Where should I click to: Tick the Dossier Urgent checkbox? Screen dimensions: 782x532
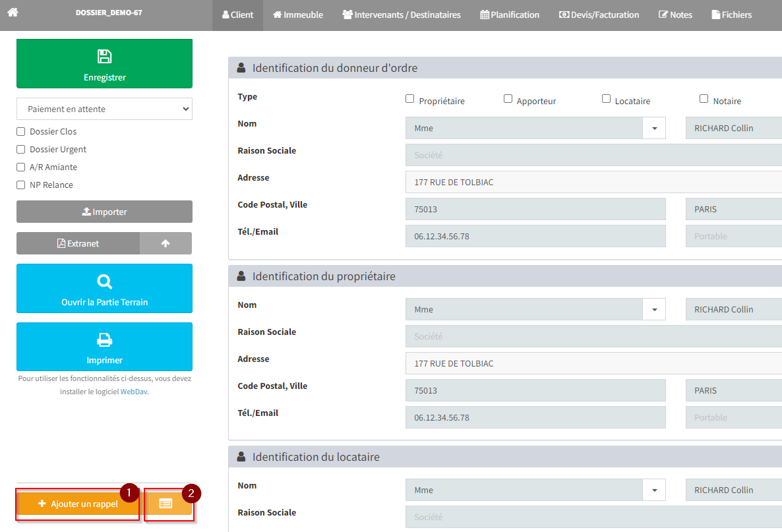(21, 150)
